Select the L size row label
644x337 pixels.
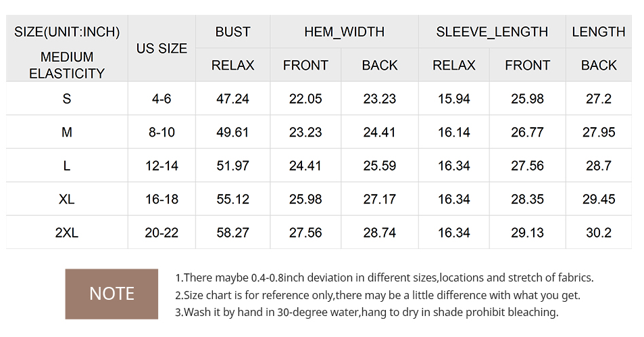pos(66,166)
